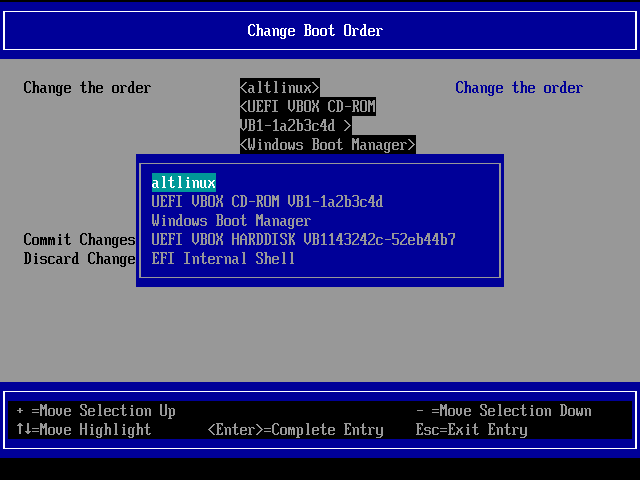
Task: Select EFI Internal Shell entry
Action: 223,259
